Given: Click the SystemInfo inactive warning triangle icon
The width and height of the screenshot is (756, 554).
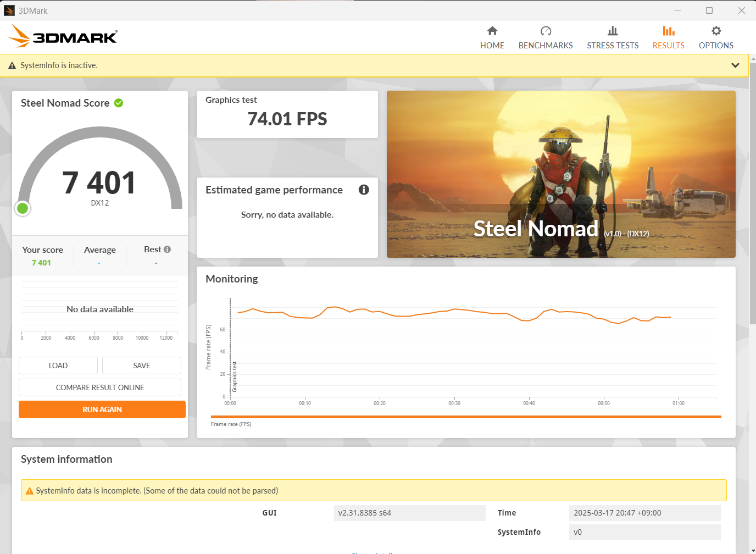Looking at the screenshot, I should pos(12,65).
